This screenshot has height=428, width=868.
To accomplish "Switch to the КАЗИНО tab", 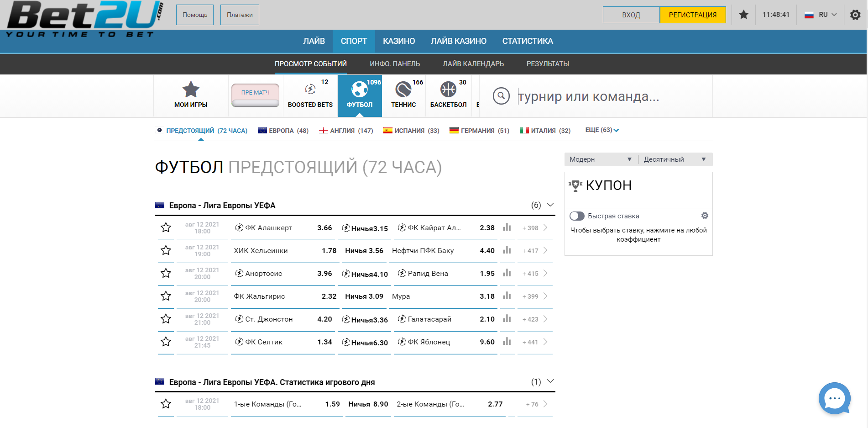I will click(398, 41).
